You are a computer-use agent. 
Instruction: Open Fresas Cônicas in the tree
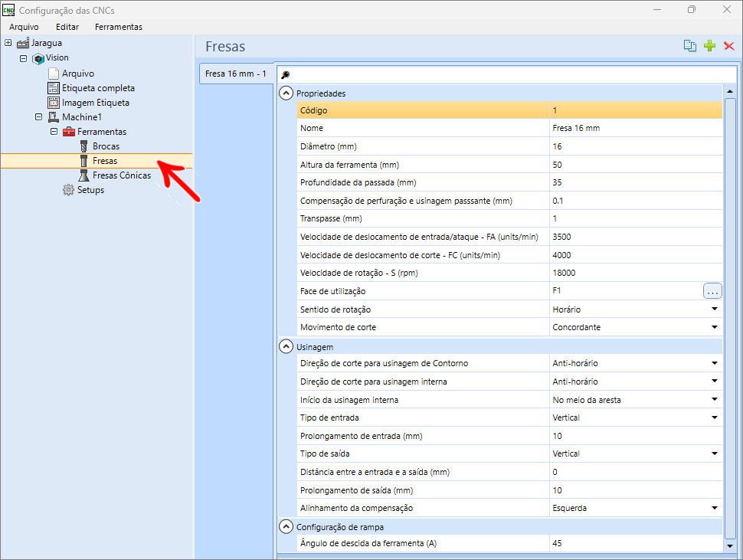click(121, 175)
